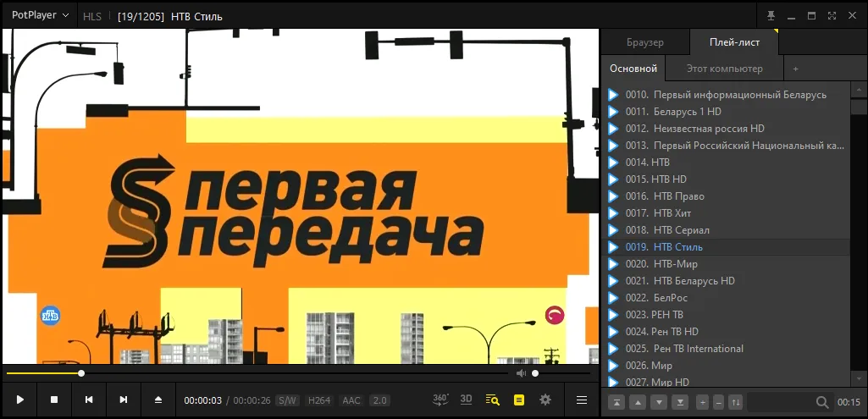Select playlist item 0023 РЕН ТВ
Screen dimensions: 868x419
click(x=726, y=314)
